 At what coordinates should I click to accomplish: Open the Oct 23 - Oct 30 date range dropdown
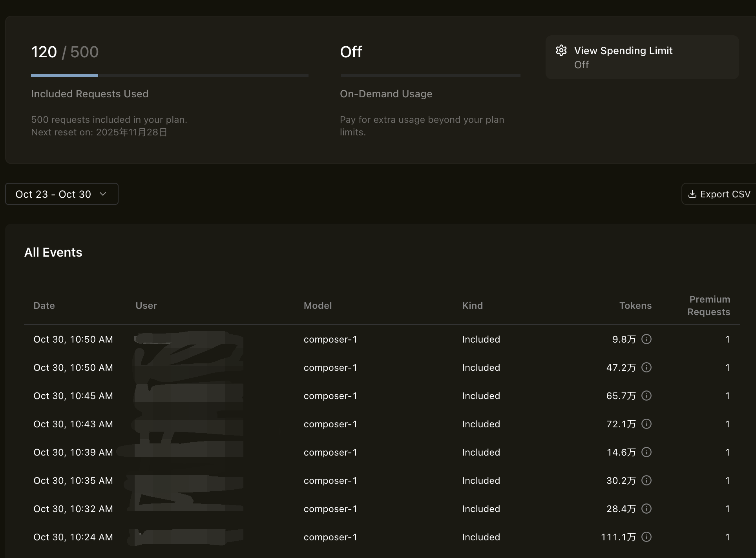point(62,194)
